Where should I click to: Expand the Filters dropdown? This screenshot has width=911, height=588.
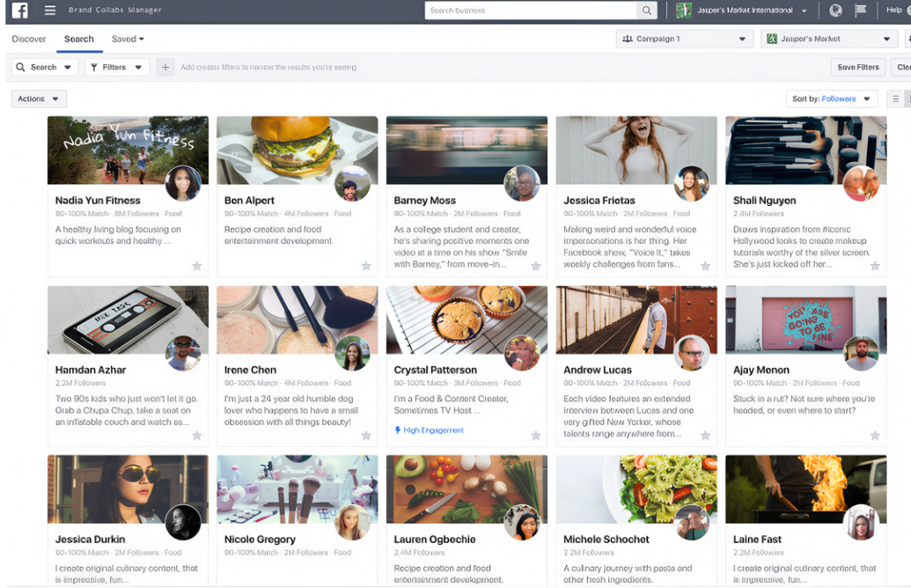(117, 68)
